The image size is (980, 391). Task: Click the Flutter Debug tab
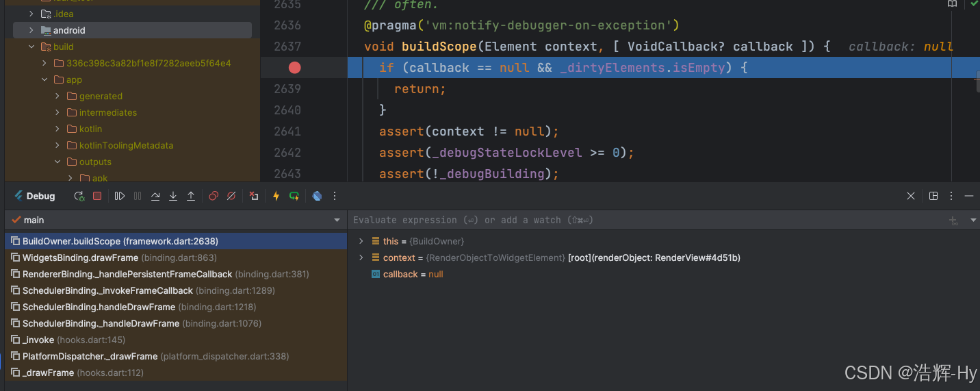(x=34, y=196)
